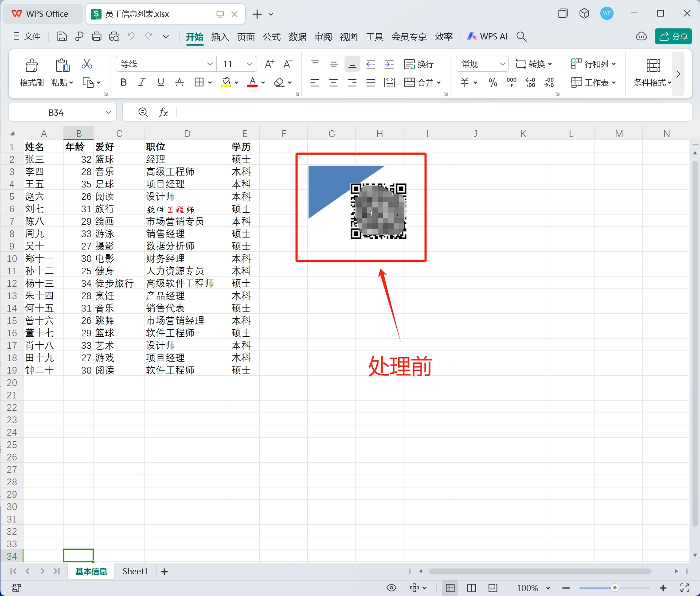Click the 转换 Convert button
700x596 pixels.
(534, 64)
